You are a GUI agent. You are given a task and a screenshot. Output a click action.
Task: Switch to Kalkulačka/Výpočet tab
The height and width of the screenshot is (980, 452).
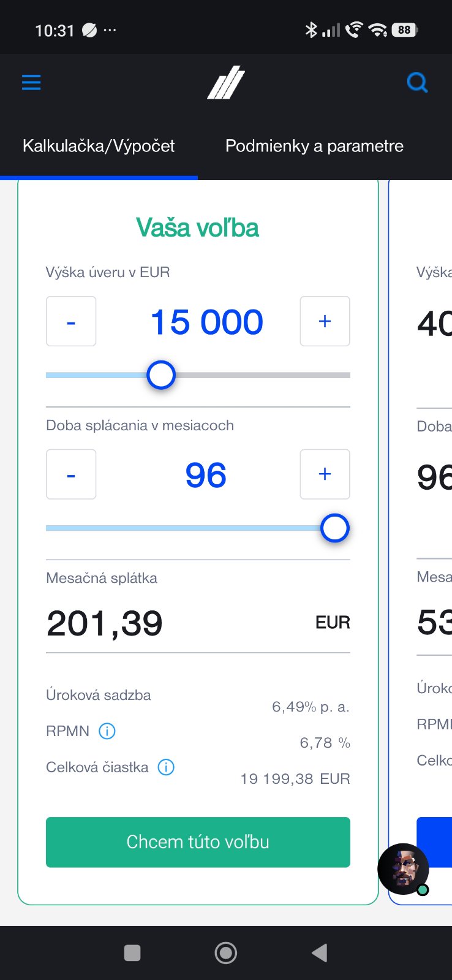99,146
